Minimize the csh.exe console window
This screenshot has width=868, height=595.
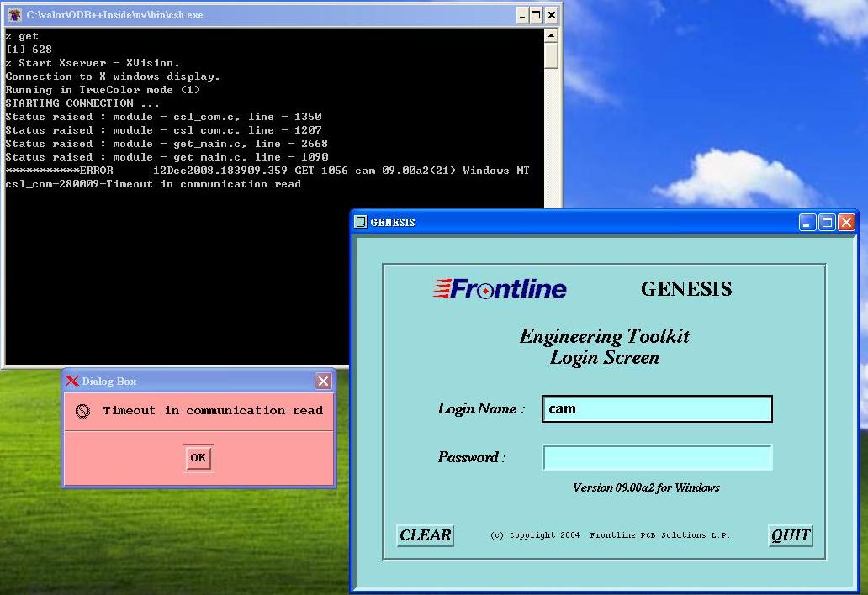point(522,15)
